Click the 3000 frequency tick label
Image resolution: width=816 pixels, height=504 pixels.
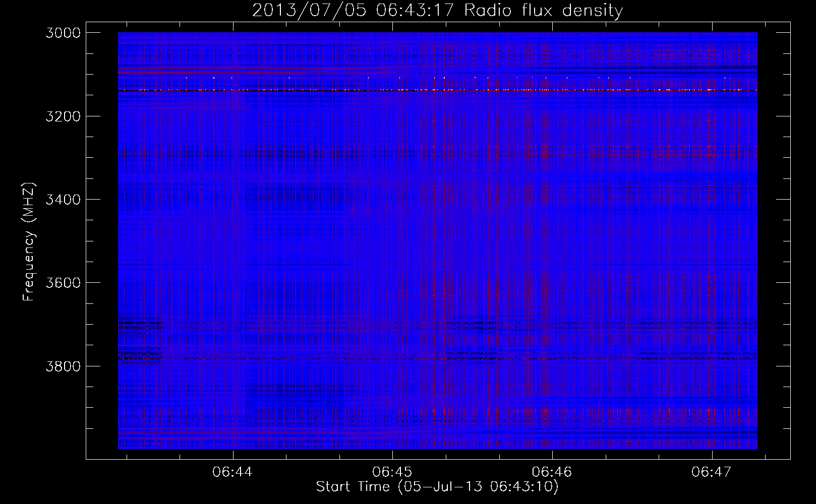(63, 33)
